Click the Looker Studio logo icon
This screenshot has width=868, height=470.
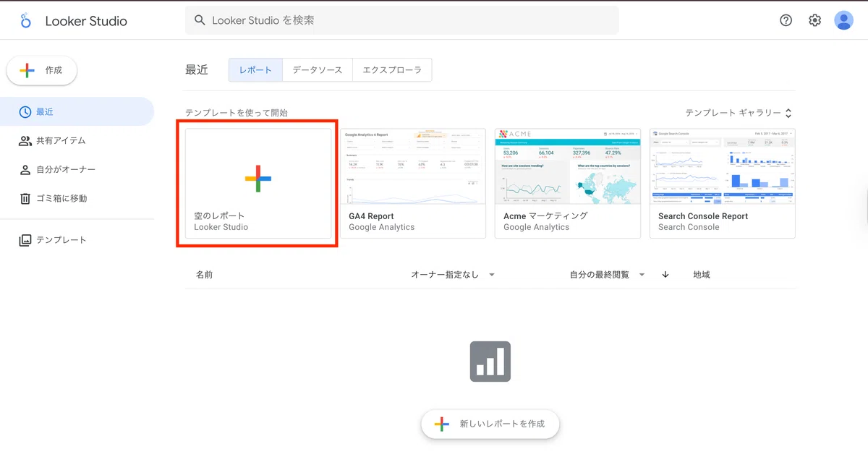[25, 20]
